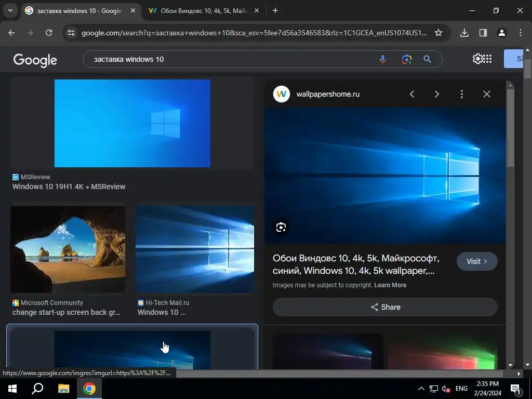Click horizontal scrollbar right arrow
Image resolution: width=532 pixels, height=399 pixels.
(x=518, y=374)
